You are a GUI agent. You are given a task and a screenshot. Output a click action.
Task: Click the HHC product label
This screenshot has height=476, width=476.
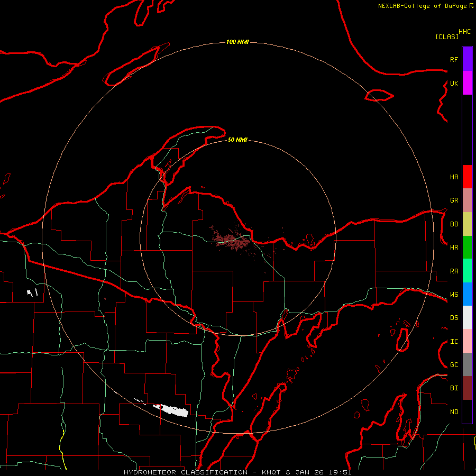pyautogui.click(x=464, y=32)
